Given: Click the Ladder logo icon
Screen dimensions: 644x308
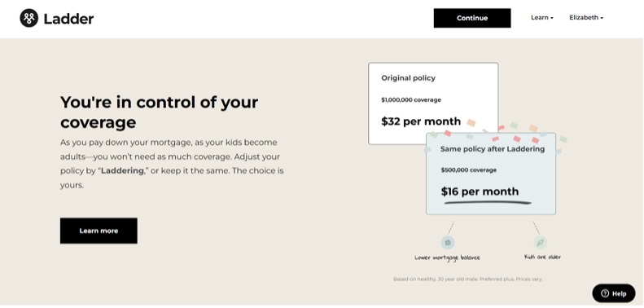Looking at the screenshot, I should [x=28, y=18].
